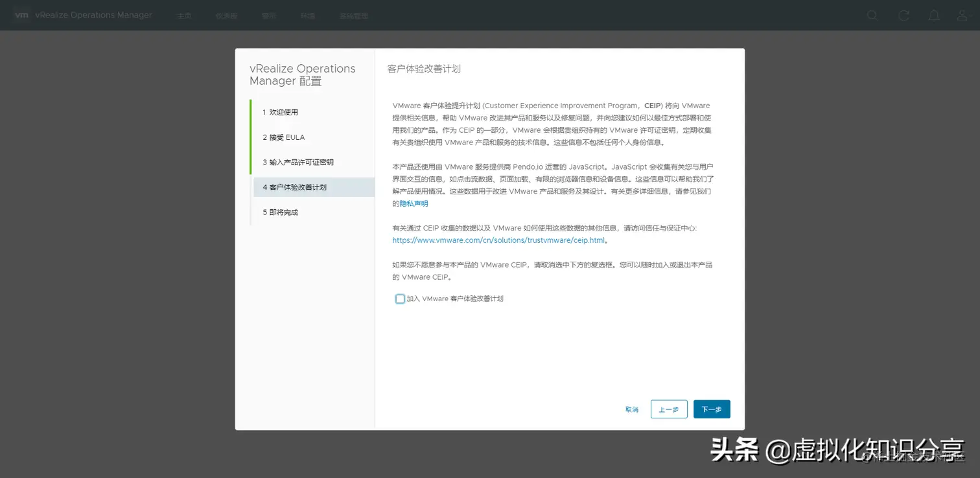The image size is (980, 478).
Task: Open the 隐私声明 link
Action: pos(412,203)
